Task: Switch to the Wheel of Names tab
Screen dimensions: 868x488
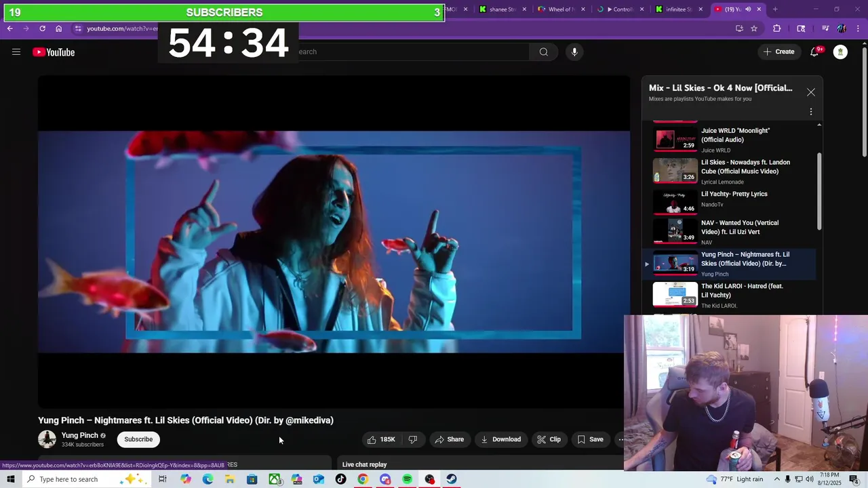Action: 561,9
